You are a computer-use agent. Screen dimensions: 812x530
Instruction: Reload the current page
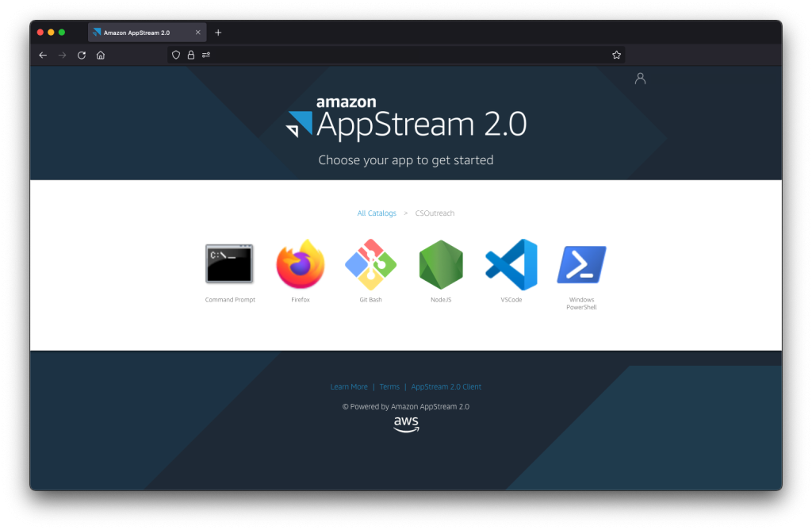coord(81,55)
